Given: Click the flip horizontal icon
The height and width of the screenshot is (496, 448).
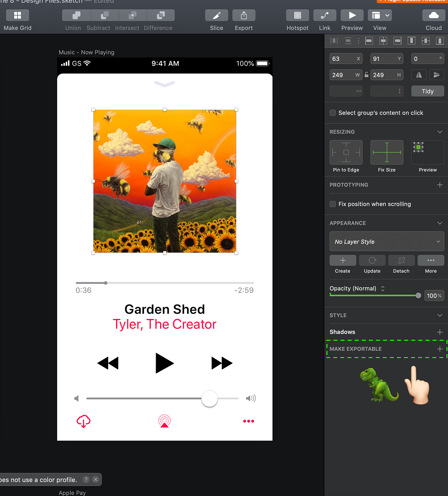Looking at the screenshot, I should click(x=419, y=75).
